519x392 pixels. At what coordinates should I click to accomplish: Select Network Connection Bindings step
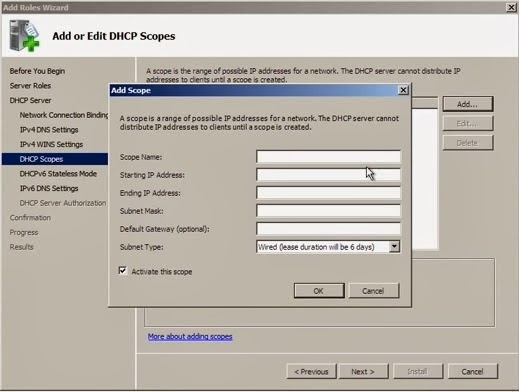pyautogui.click(x=64, y=115)
